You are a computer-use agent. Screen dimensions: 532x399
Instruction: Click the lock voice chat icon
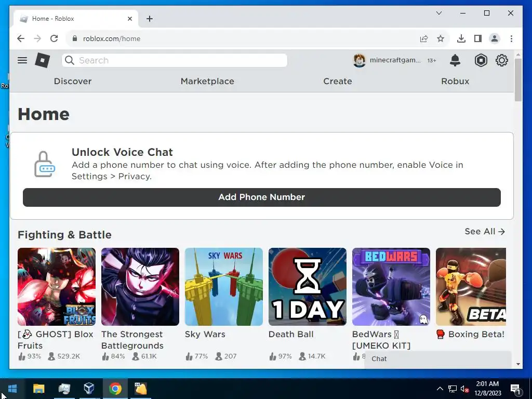coord(45,164)
